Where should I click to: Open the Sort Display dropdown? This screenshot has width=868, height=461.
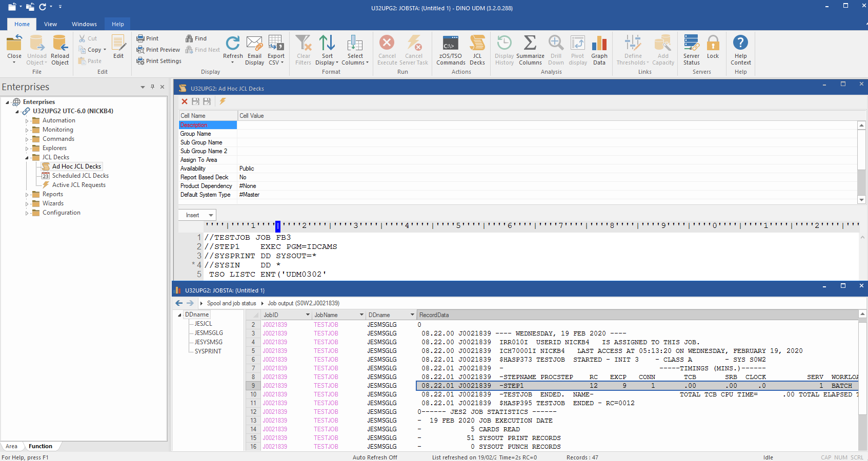click(327, 50)
